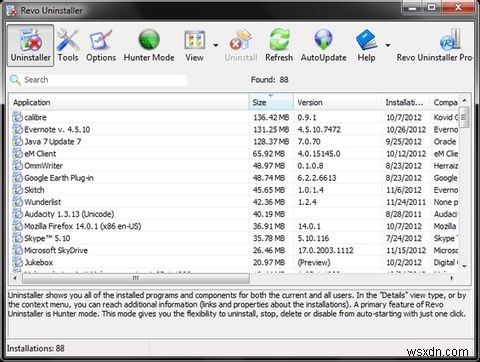The height and width of the screenshot is (362, 480).
Task: Select Skype 5.10 program icon
Action: click(17, 238)
